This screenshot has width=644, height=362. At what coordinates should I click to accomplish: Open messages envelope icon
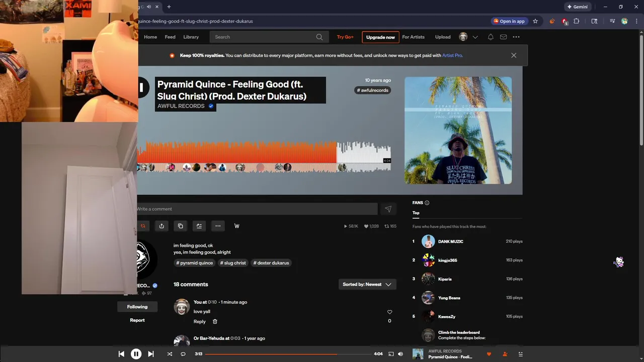point(503,37)
